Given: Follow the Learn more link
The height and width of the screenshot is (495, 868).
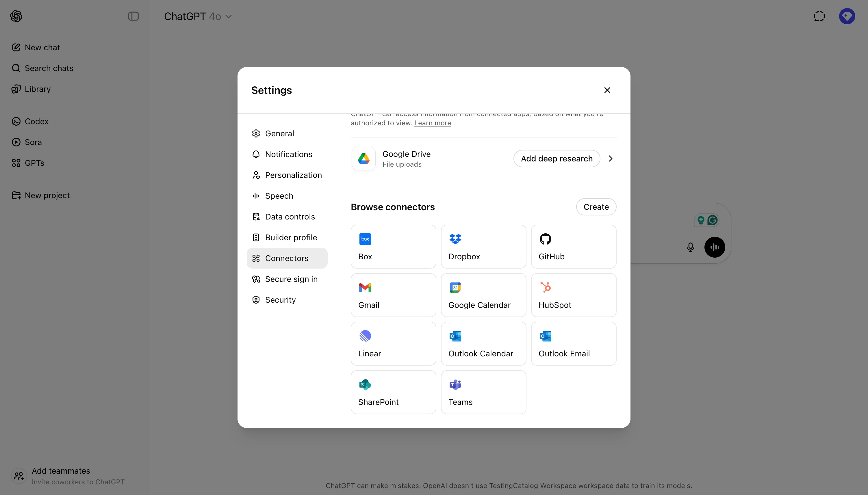Looking at the screenshot, I should (432, 123).
